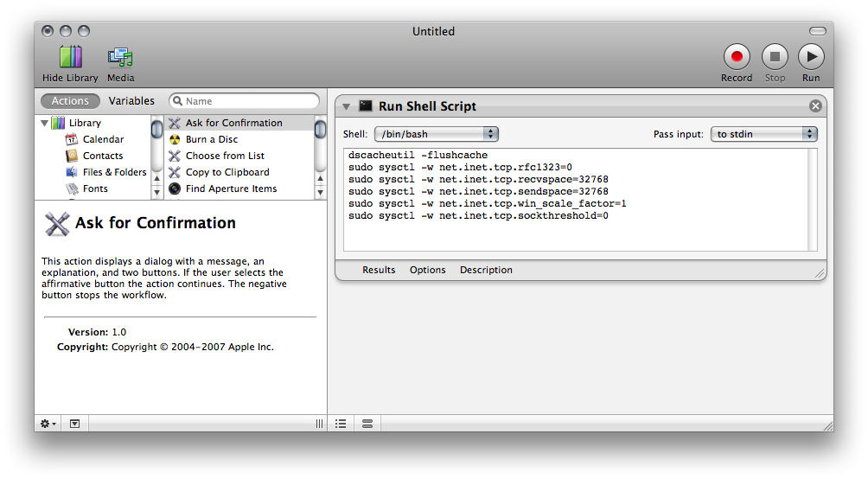Click the Find Aperture Items lens icon
868x479 pixels.
click(x=175, y=188)
